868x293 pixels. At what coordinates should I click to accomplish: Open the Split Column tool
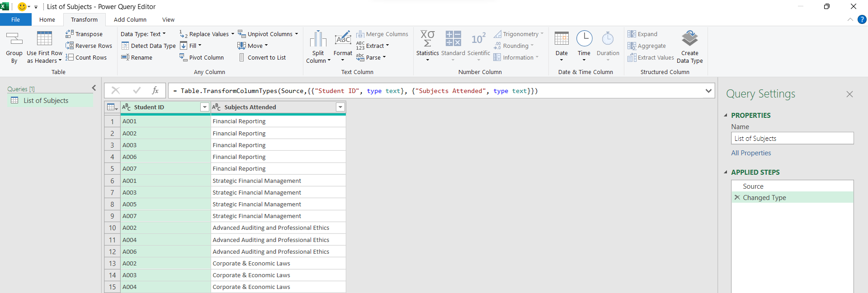pos(318,47)
